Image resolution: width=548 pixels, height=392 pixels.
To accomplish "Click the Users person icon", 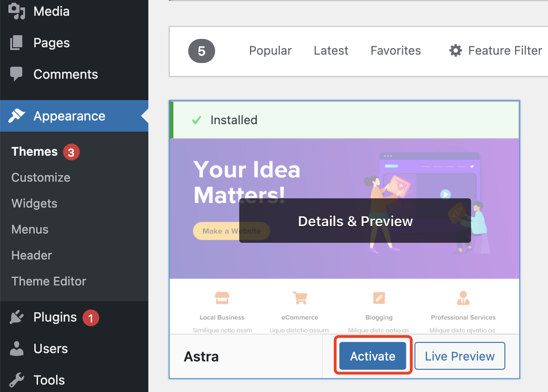I will [x=16, y=348].
